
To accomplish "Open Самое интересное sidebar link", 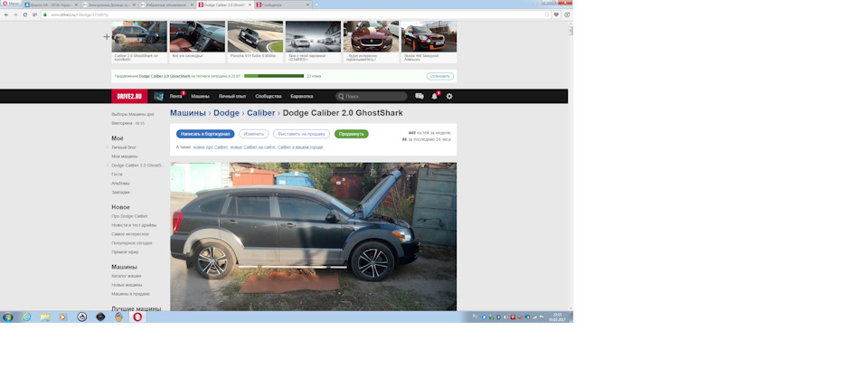I will coord(130,234).
